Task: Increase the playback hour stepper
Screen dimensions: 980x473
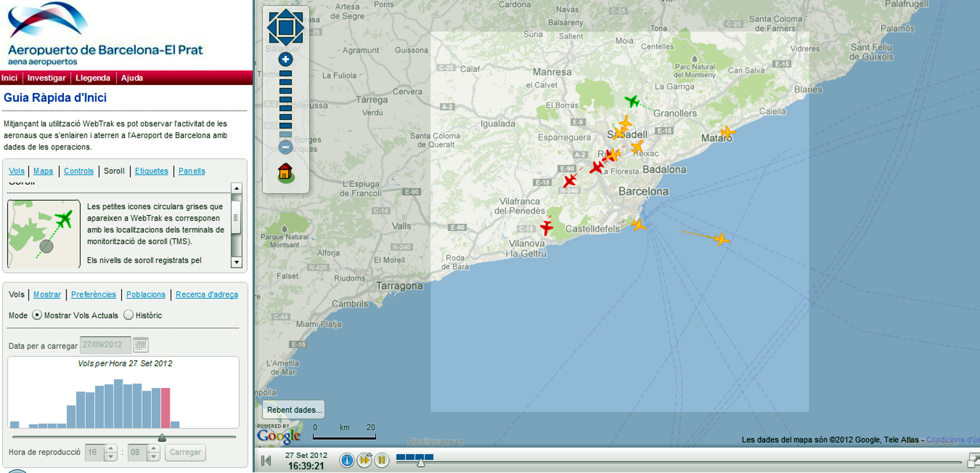Action: point(111,448)
